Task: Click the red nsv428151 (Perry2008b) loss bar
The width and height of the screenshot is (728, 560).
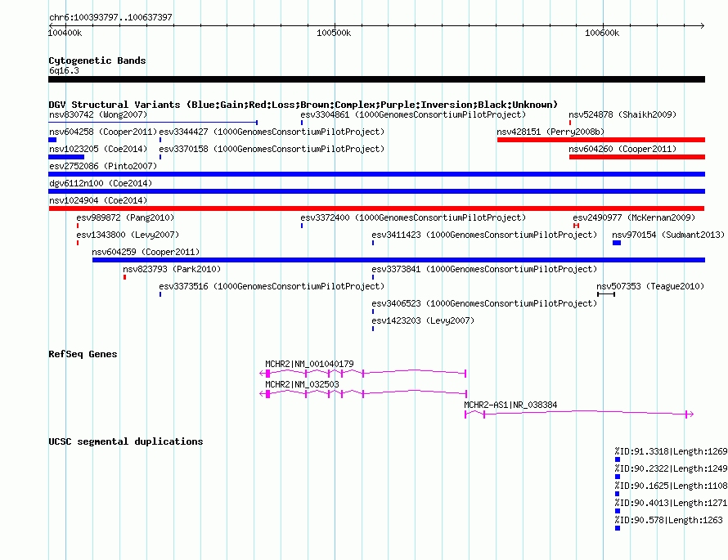Action: (x=600, y=140)
